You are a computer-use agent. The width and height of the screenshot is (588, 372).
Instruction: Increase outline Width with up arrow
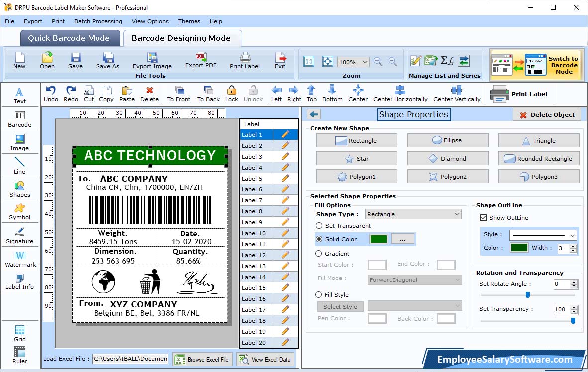pos(573,246)
